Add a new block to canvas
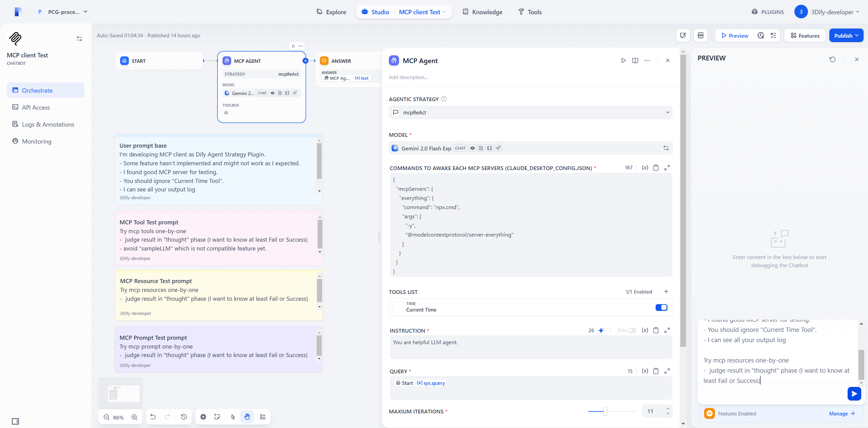The image size is (868, 428). click(203, 417)
